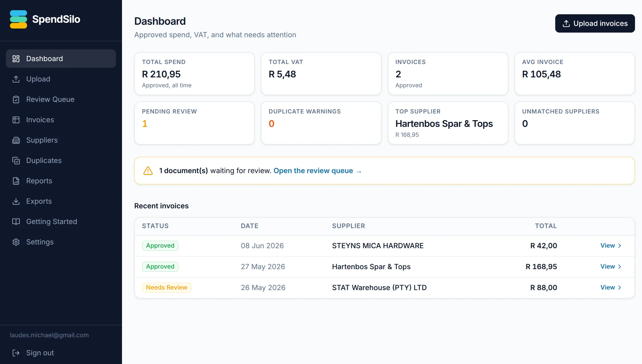Viewport: 642px width, 364px height.
Task: Click R 168,95 total in invoices table
Action: pyautogui.click(x=541, y=267)
